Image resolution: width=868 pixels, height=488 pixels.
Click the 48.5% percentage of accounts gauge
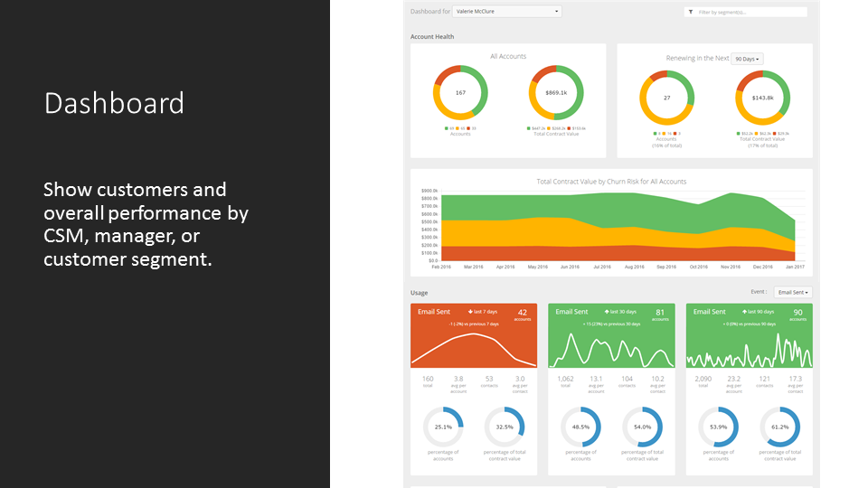[580, 427]
